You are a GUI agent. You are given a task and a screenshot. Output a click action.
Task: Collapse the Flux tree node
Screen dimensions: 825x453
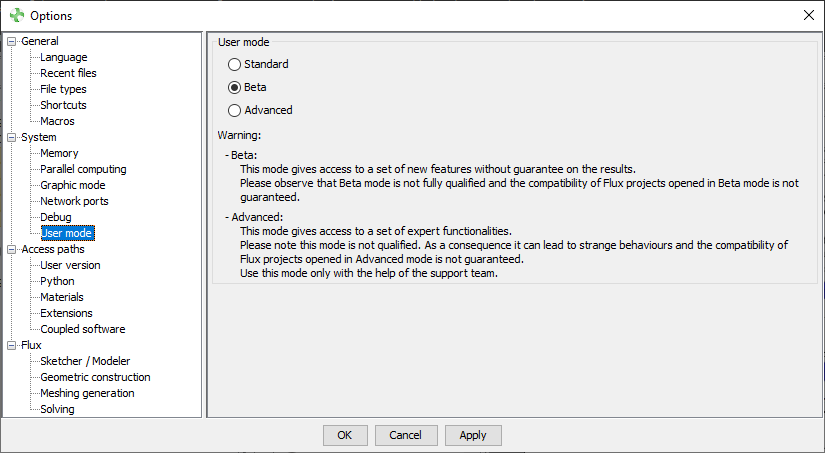pos(12,346)
